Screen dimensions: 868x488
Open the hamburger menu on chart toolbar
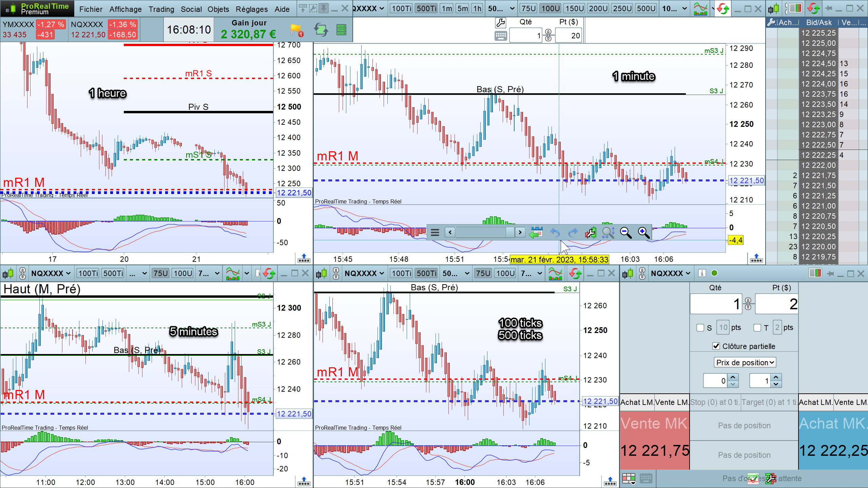click(435, 232)
